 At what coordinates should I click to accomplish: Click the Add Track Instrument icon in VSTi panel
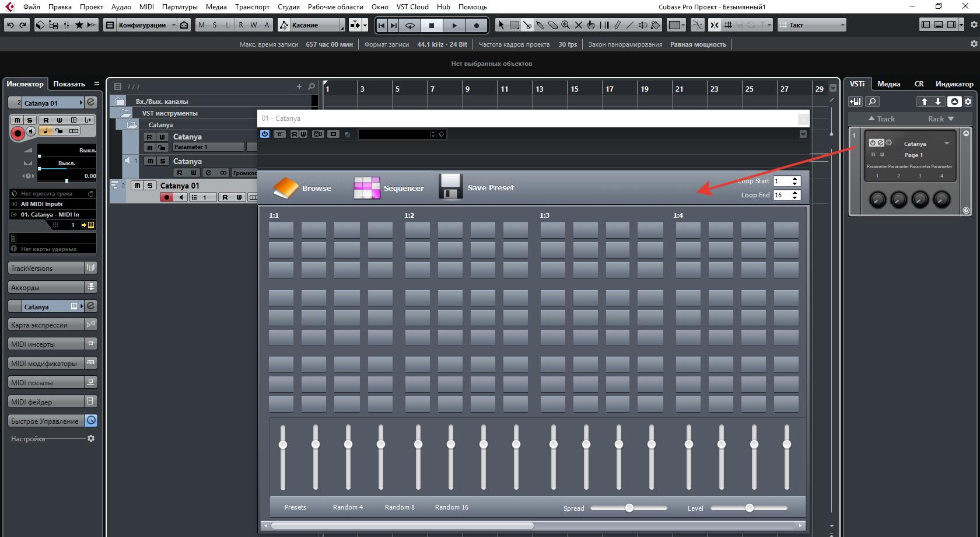pos(855,102)
